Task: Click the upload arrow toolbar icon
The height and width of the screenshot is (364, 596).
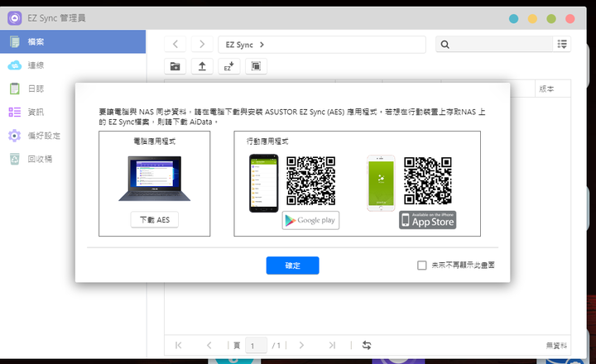Action: [x=202, y=66]
